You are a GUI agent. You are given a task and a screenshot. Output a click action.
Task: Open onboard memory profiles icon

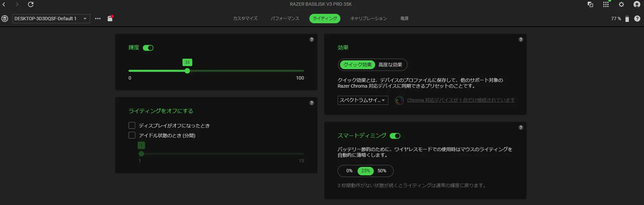[110, 19]
